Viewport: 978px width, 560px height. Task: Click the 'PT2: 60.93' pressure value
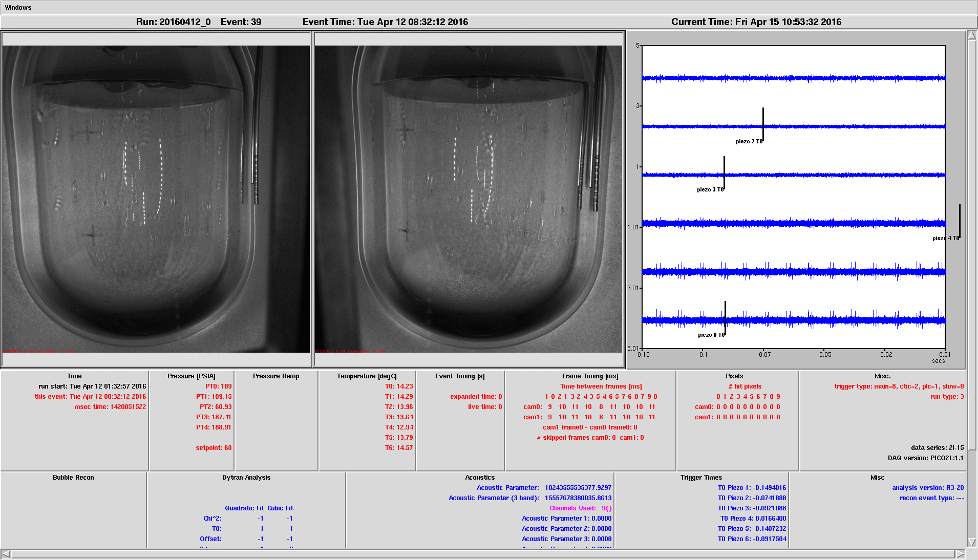pos(216,407)
